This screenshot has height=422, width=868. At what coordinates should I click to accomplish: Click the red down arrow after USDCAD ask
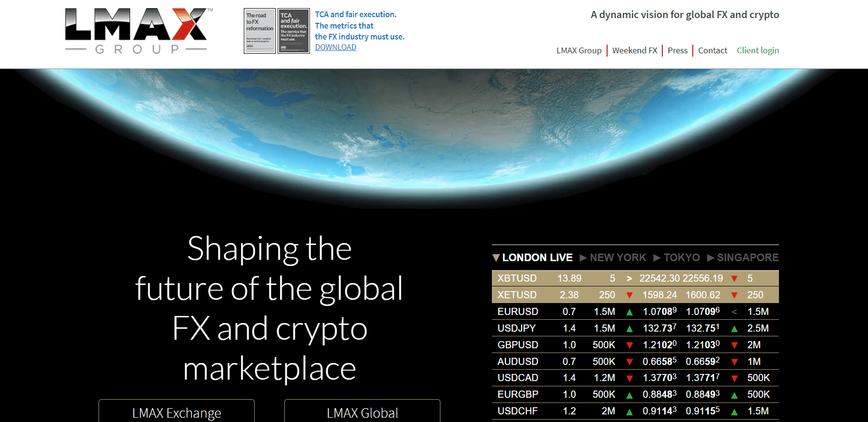pyautogui.click(x=734, y=378)
